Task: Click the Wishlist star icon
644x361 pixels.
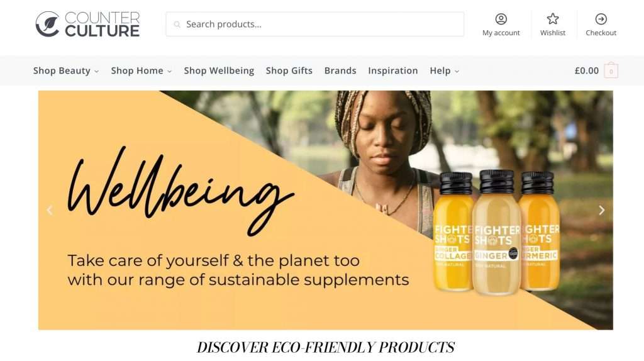Action: [552, 19]
